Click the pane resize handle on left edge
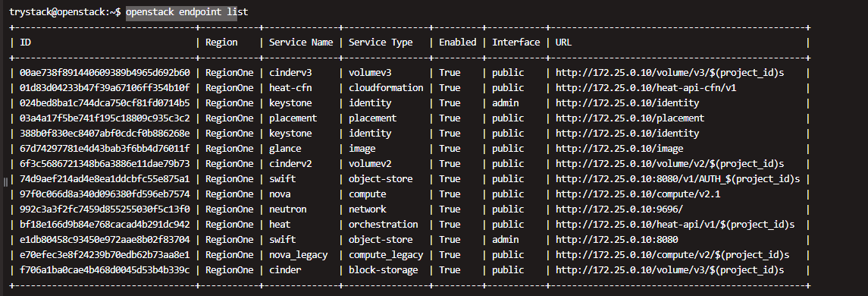 coord(5,181)
